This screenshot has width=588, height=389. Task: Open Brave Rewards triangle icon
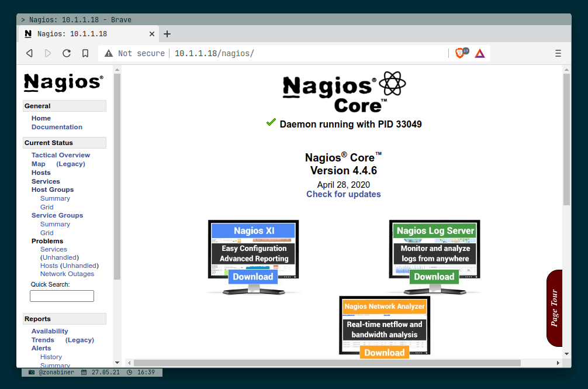click(479, 53)
